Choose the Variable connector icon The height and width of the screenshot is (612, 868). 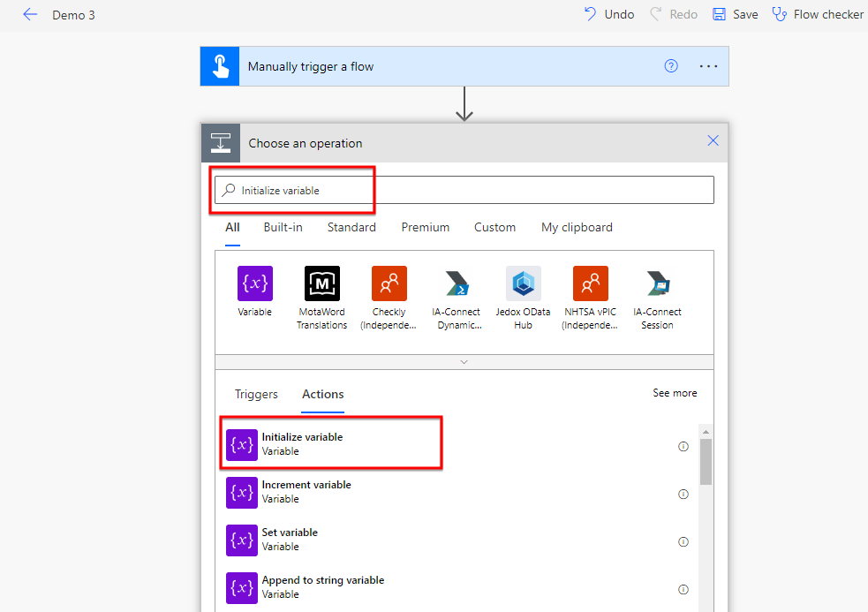coord(254,283)
